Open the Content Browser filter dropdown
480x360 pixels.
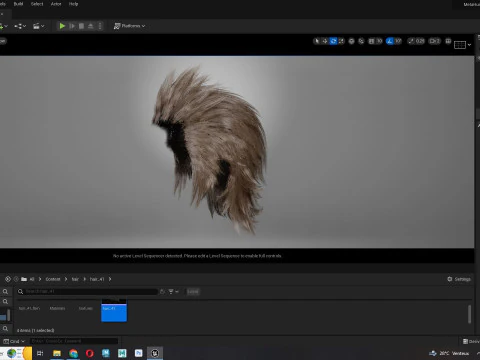tap(173, 292)
